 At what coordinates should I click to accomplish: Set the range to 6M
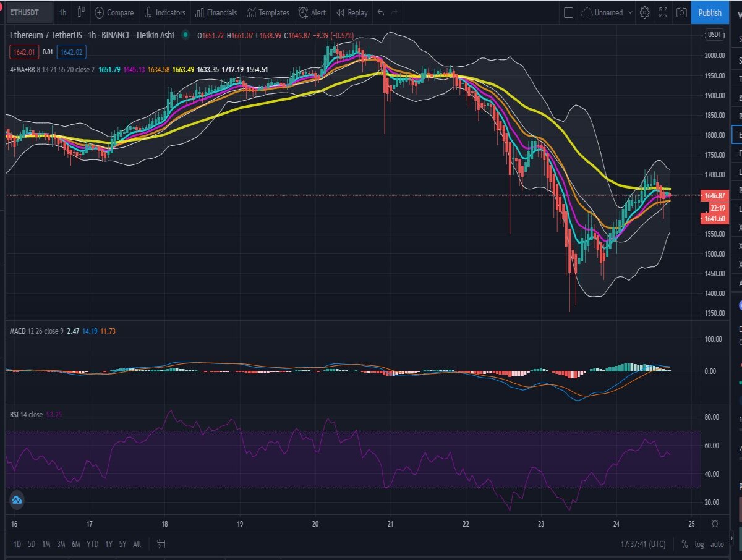pos(76,544)
